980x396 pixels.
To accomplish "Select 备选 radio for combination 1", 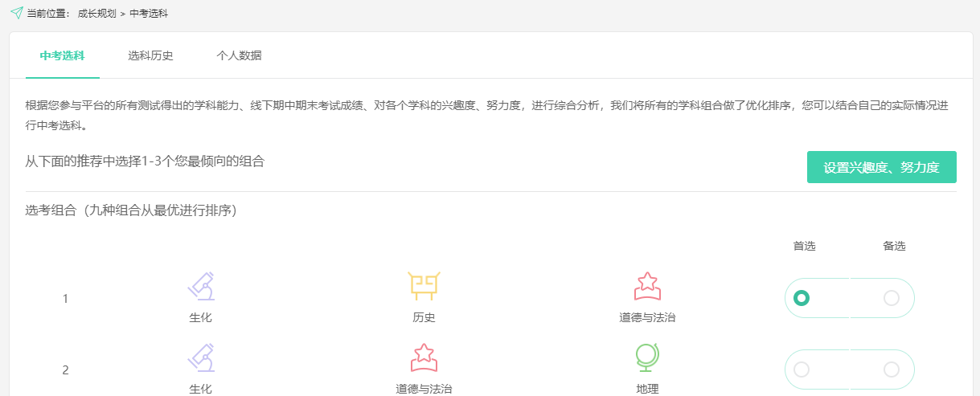I will pos(891,298).
